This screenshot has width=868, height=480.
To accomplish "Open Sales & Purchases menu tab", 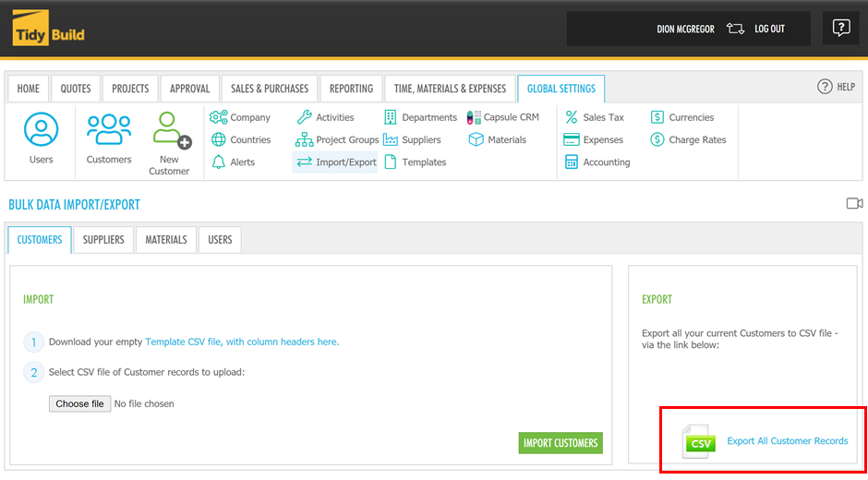I will pos(270,89).
